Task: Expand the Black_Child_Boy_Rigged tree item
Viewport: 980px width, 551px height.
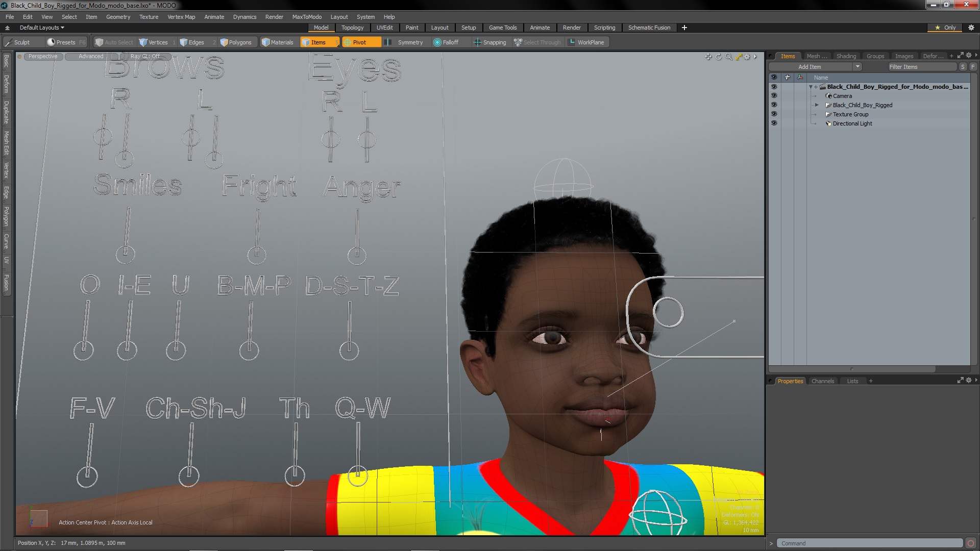Action: (x=817, y=105)
